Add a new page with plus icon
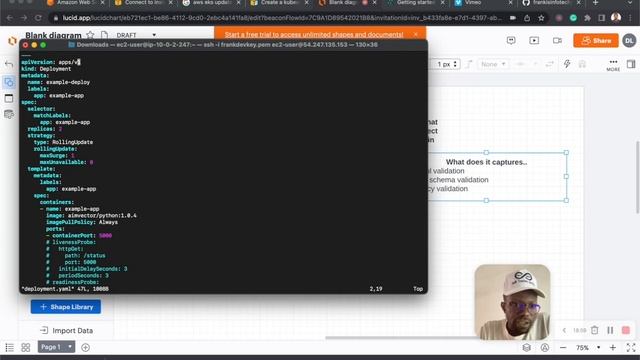This screenshot has height=360, width=640. tap(85, 347)
